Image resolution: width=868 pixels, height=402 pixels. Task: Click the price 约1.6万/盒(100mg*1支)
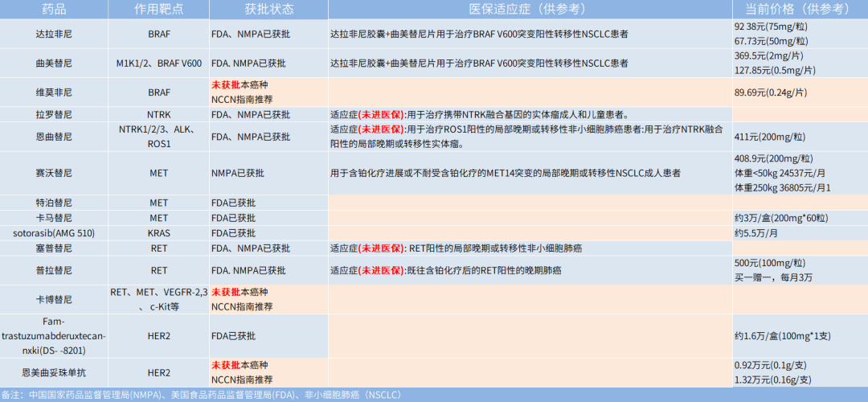coord(782,336)
